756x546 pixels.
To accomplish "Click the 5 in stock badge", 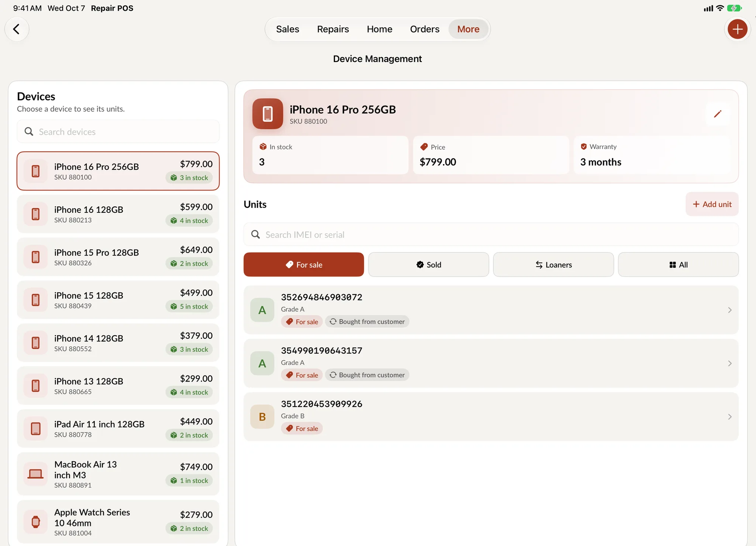I will 189,306.
